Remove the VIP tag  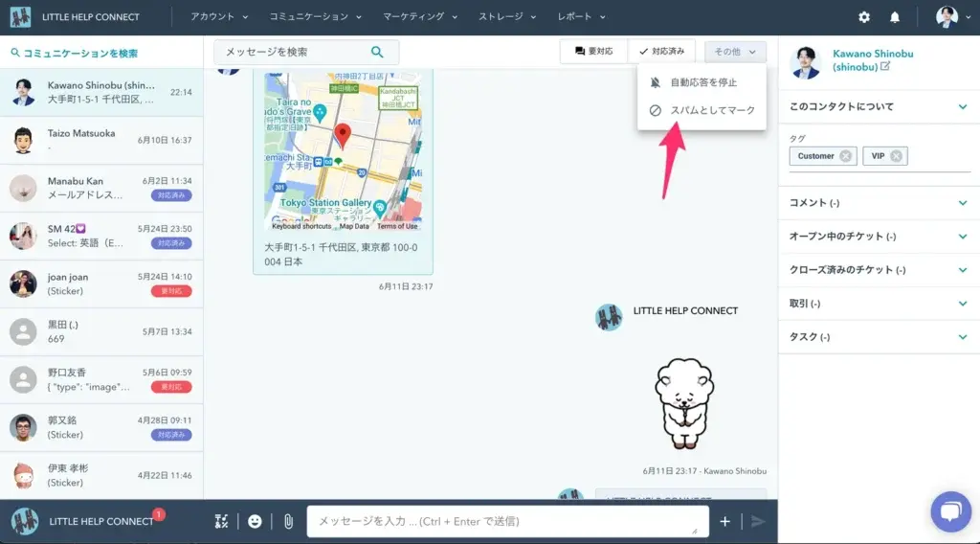[897, 156]
